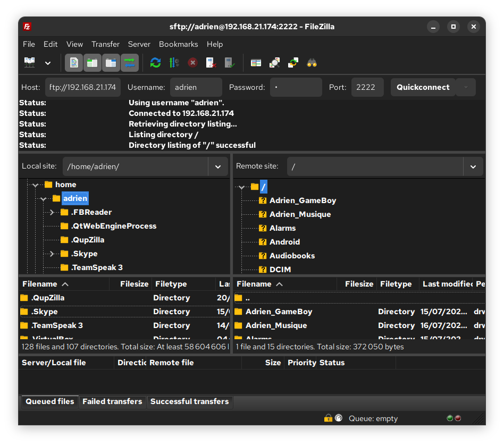Sort local files by Filesize column

point(130,284)
